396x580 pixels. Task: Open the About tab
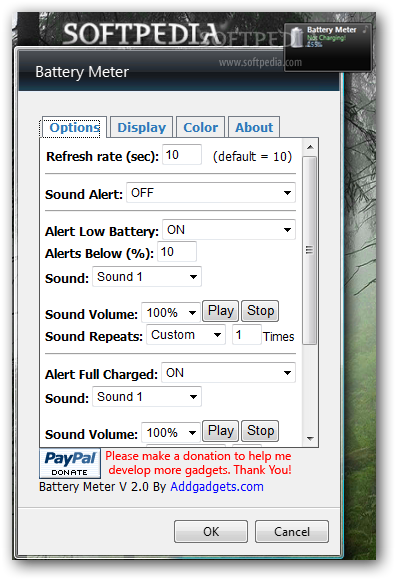coord(254,128)
